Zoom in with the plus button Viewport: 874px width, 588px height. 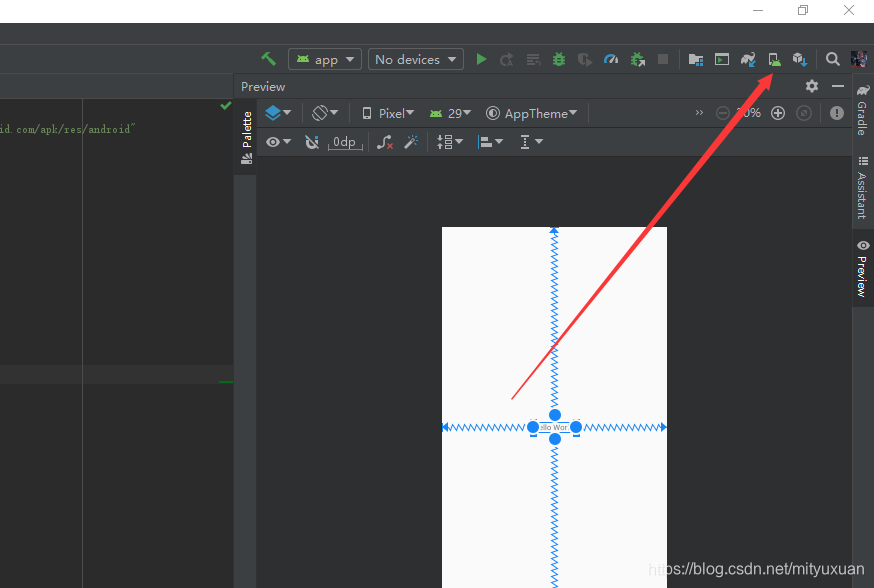click(778, 113)
